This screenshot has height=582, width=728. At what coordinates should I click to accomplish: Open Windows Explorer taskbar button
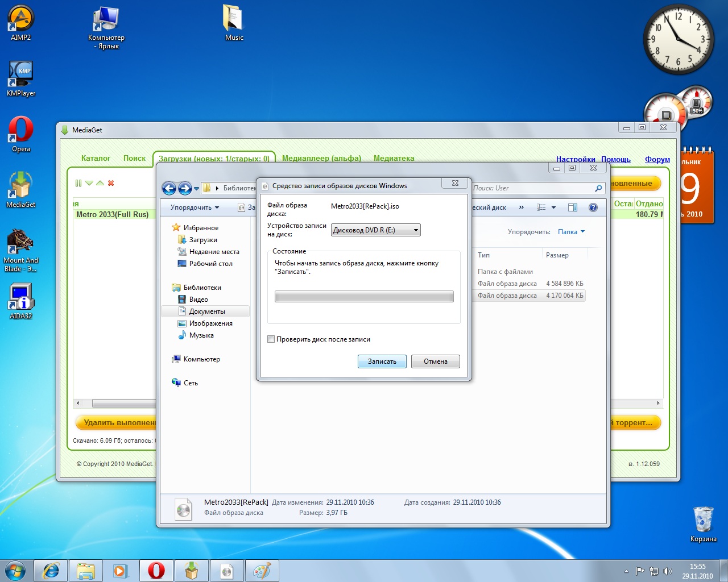(x=86, y=571)
